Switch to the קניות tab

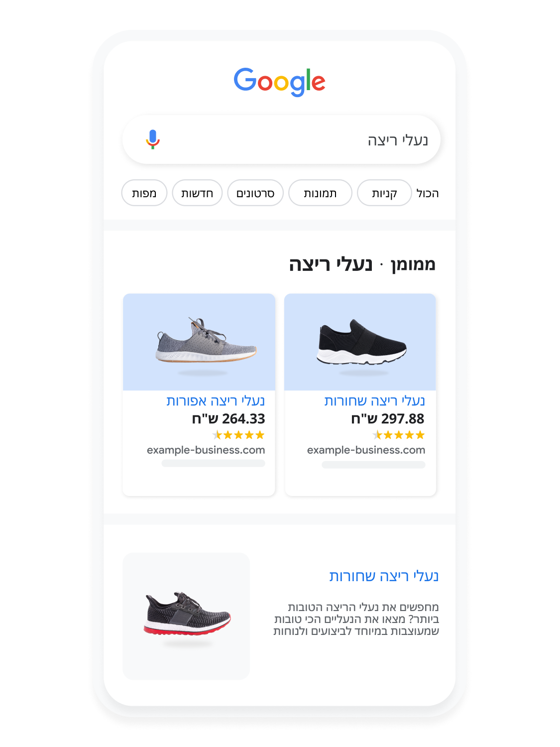384,193
